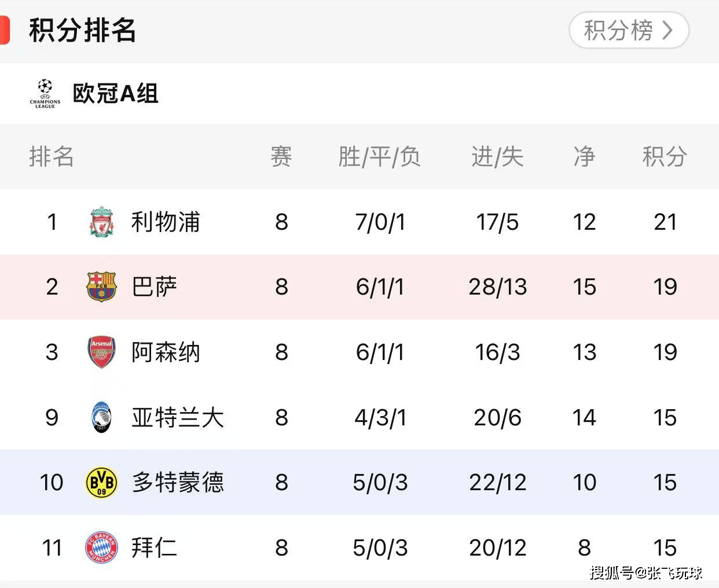Expand via the chevron arrow beside 积分榜
Screen dimensions: 719x588
click(x=667, y=30)
